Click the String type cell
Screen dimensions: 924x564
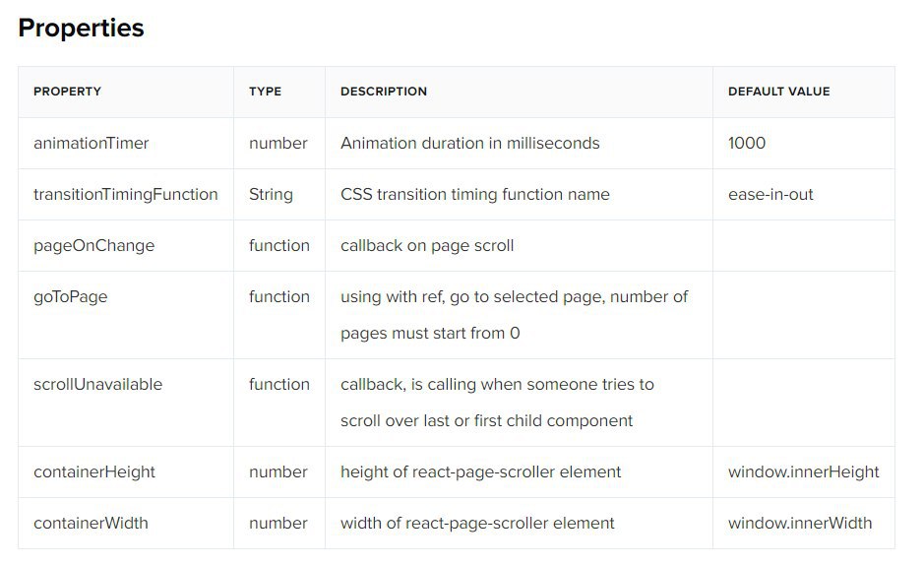[x=271, y=194]
